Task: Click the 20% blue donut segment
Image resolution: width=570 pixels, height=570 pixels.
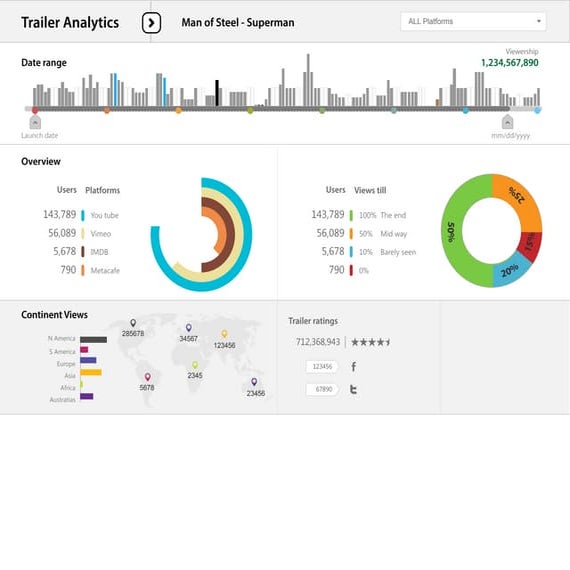Action: click(x=510, y=271)
